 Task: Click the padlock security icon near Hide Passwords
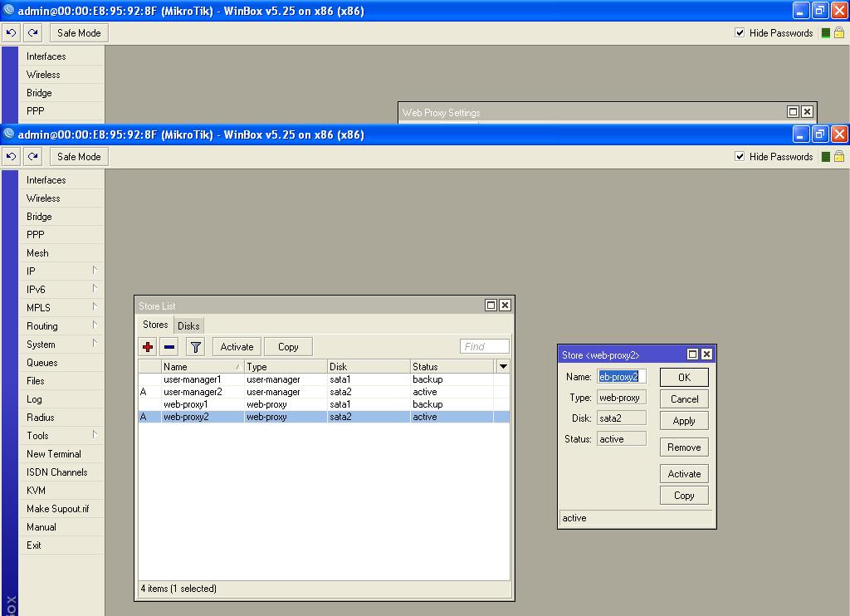(839, 156)
